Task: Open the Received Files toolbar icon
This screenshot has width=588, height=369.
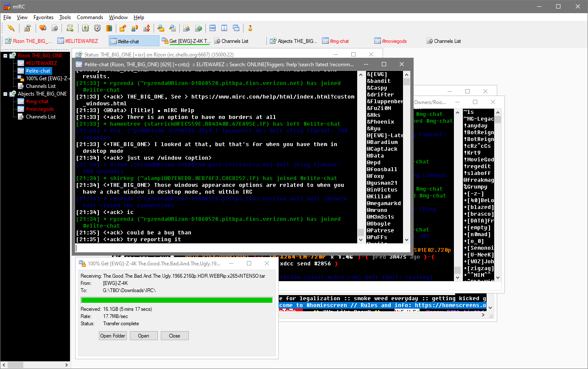Action: coord(161,28)
